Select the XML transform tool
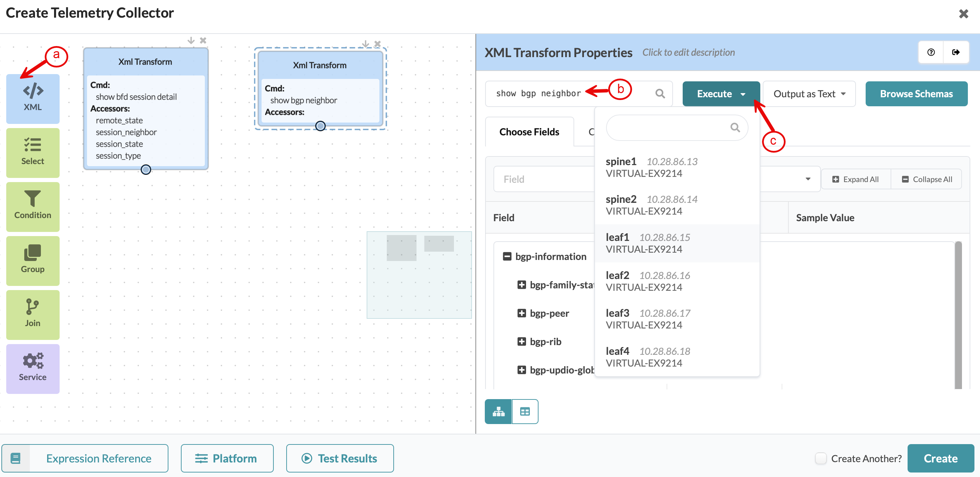The width and height of the screenshot is (980, 477). pos(33,98)
